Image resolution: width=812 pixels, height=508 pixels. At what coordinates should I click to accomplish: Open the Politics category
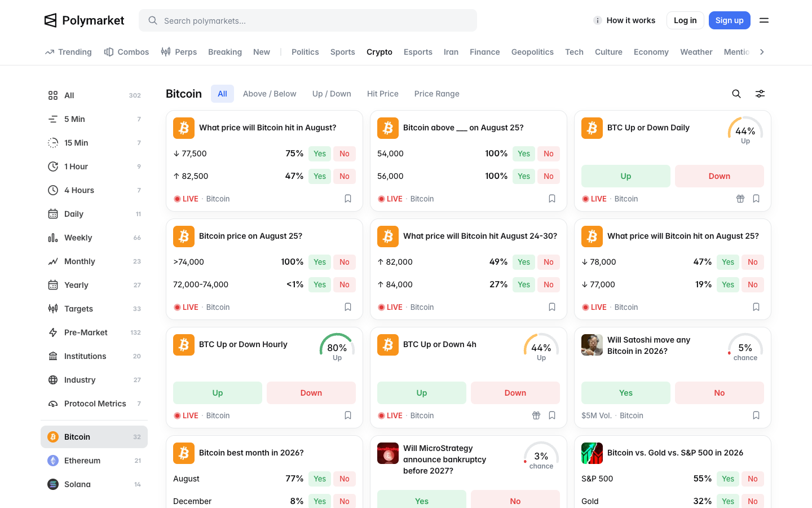305,52
